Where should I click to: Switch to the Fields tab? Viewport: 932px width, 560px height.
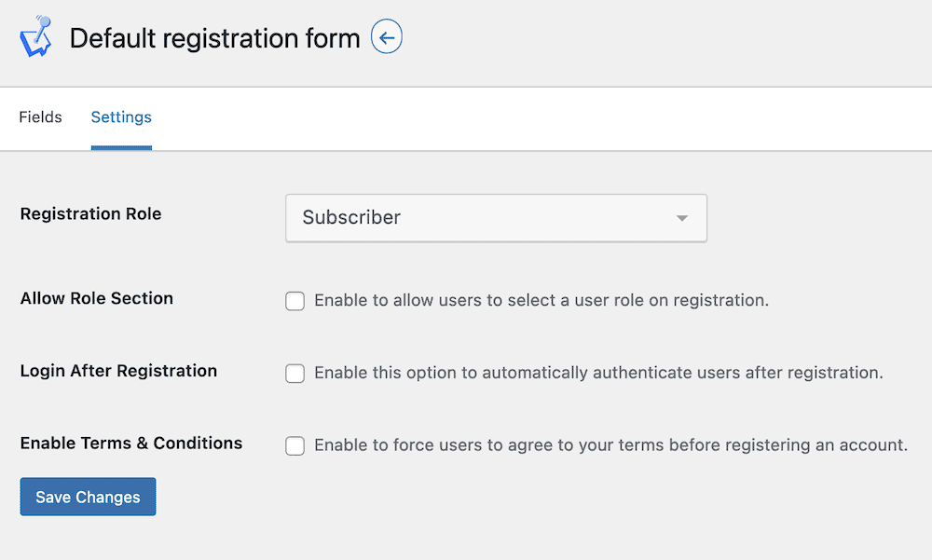[40, 117]
